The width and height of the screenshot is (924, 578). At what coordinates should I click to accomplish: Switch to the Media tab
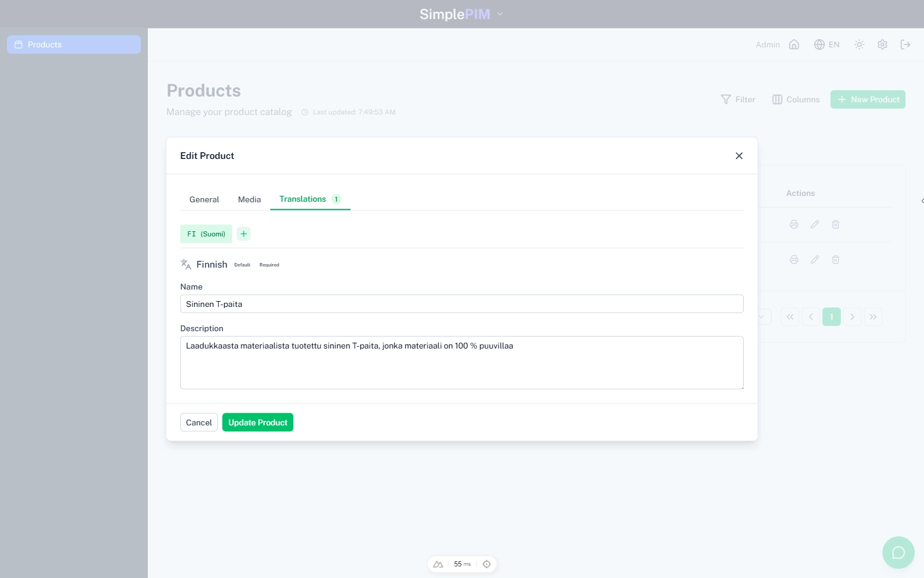tap(249, 199)
